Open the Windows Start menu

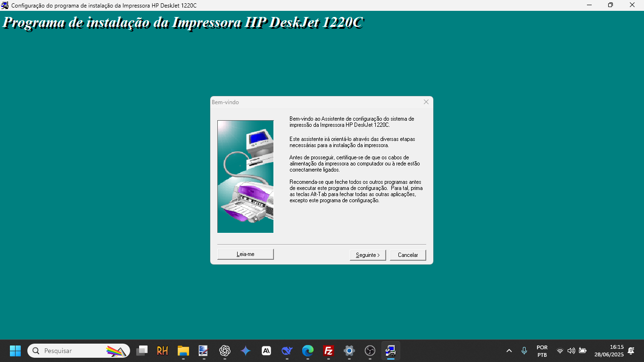[x=15, y=351]
